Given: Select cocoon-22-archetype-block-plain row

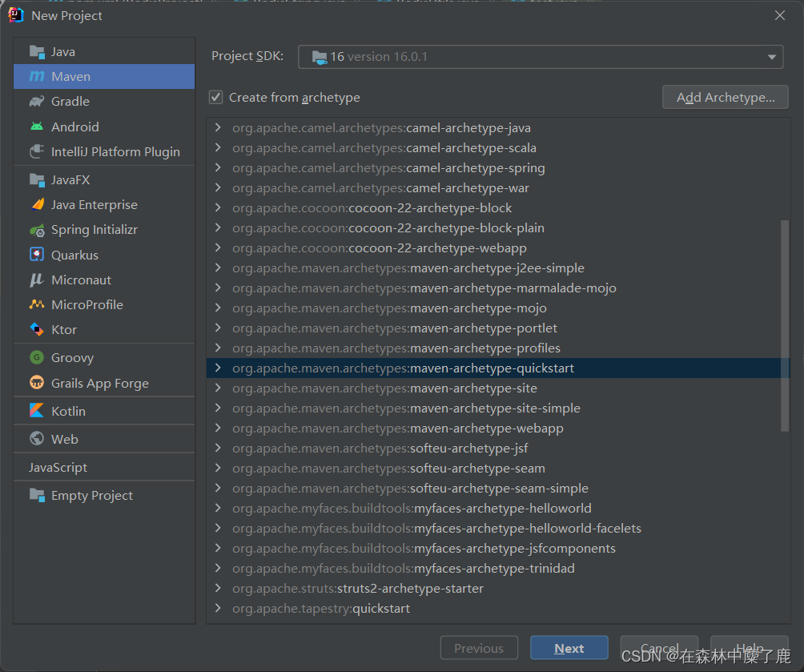Looking at the screenshot, I should click(x=498, y=227).
